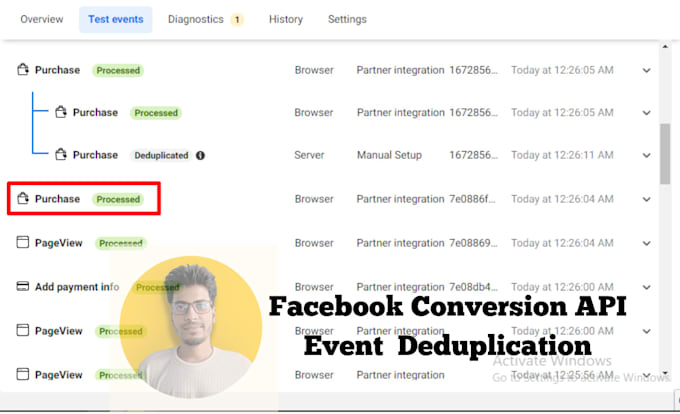Image resolution: width=680 pixels, height=414 pixels.
Task: Click the PageView 7e08869 timestamp 12:26:04 AM
Action: click(562, 243)
